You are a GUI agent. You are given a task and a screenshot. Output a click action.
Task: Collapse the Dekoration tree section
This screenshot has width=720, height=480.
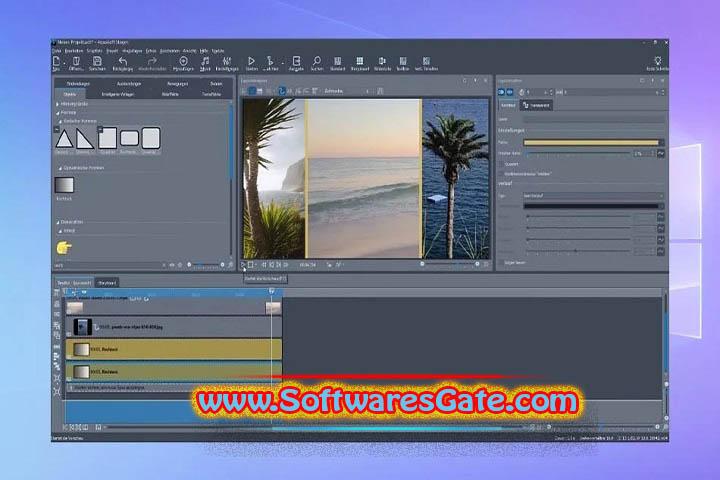coord(58,222)
